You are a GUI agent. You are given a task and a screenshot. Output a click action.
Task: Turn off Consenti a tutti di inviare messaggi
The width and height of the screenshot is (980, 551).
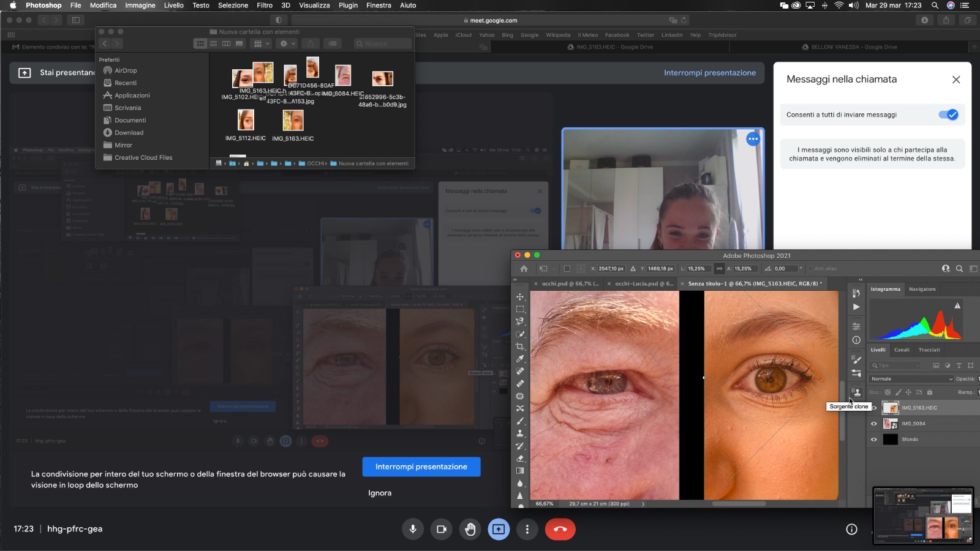[x=948, y=114]
